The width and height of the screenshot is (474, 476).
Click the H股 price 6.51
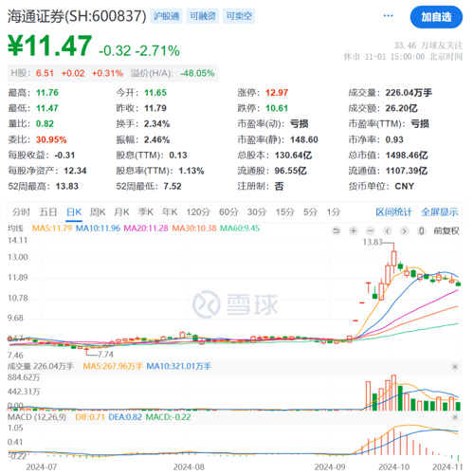point(45,74)
